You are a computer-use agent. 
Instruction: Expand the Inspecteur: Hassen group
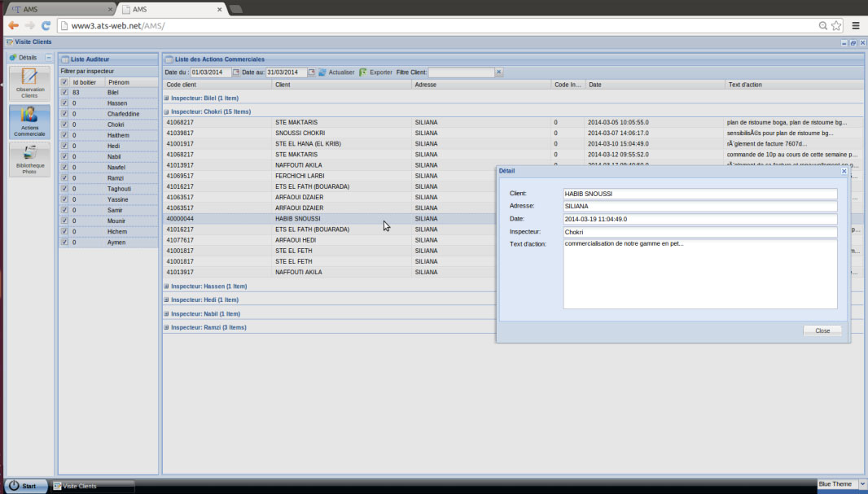click(x=166, y=286)
